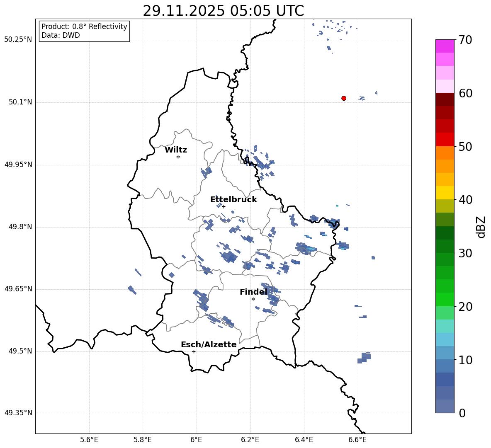Image resolution: width=491 pixels, height=448 pixels.
Task: Click the 49.95°N latitude label
Action: point(18,165)
